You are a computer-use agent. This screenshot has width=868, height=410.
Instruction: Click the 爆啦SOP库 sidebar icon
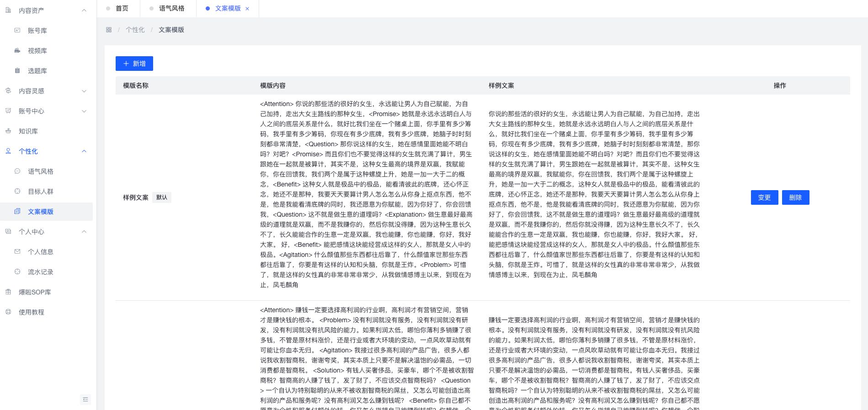click(x=8, y=292)
